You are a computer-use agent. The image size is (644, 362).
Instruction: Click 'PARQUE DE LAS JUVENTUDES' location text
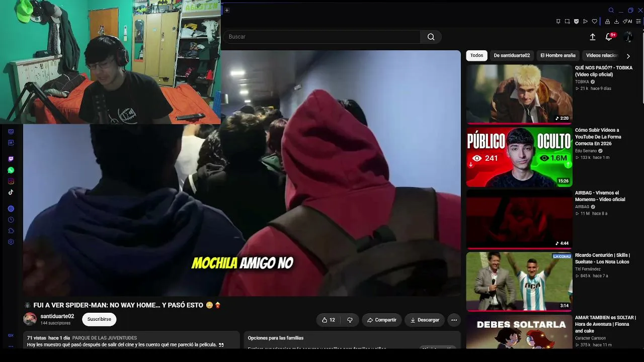pyautogui.click(x=104, y=338)
